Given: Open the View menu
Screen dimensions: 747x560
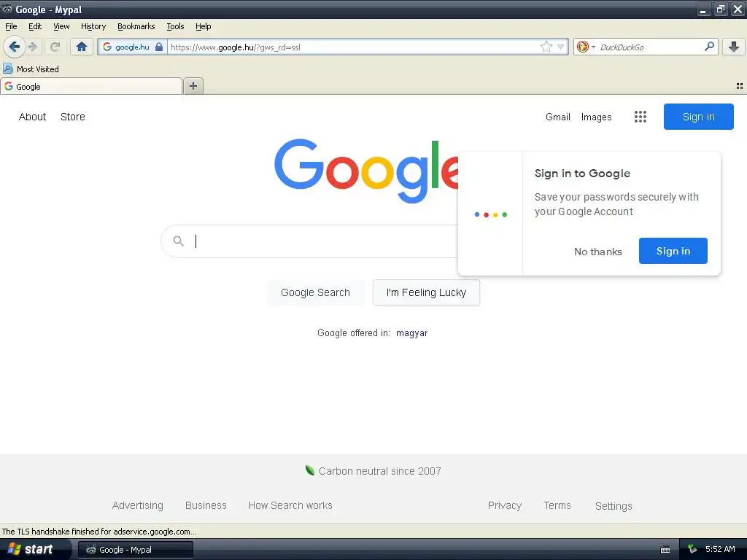Looking at the screenshot, I should point(61,26).
